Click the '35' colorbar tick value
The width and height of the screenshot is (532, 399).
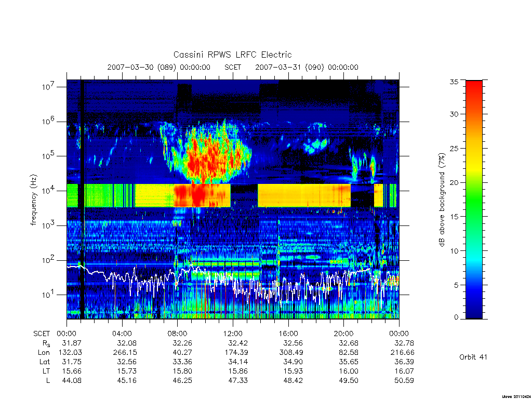click(454, 82)
